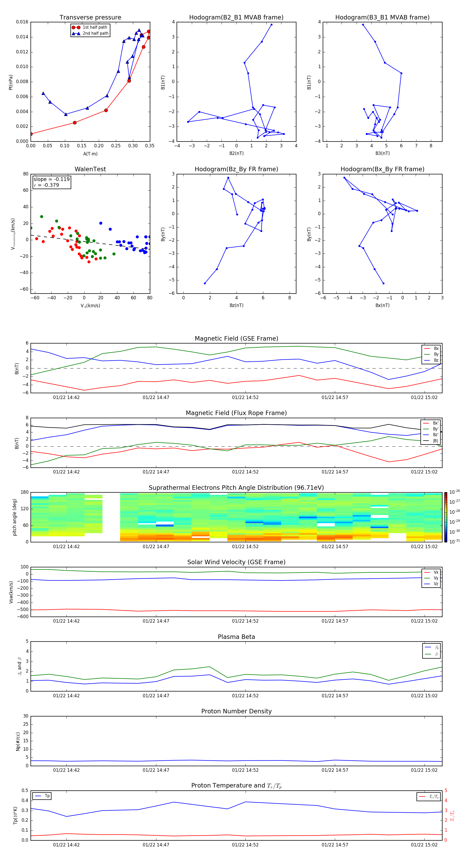Click the "Hodogram(Bz_By FR frame)" title

[236, 169]
